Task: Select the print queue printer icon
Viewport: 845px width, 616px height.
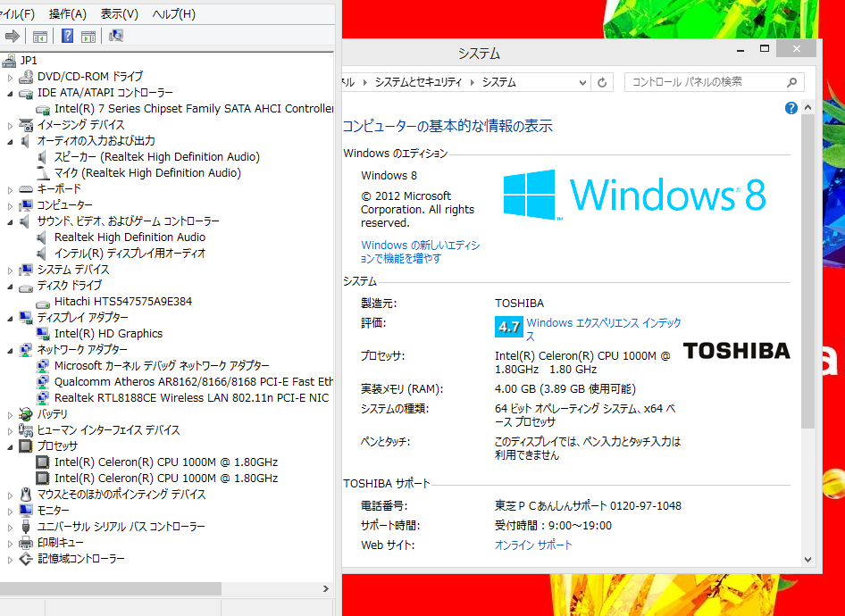Action: coord(26,543)
